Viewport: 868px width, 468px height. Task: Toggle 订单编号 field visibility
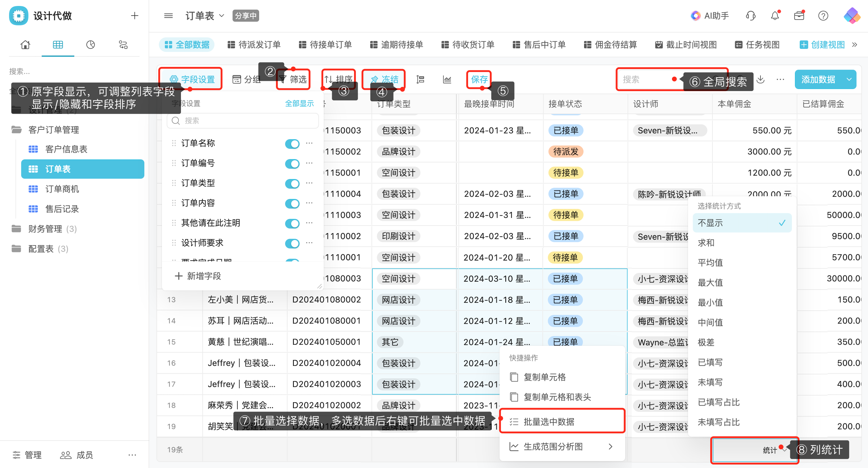(x=292, y=163)
